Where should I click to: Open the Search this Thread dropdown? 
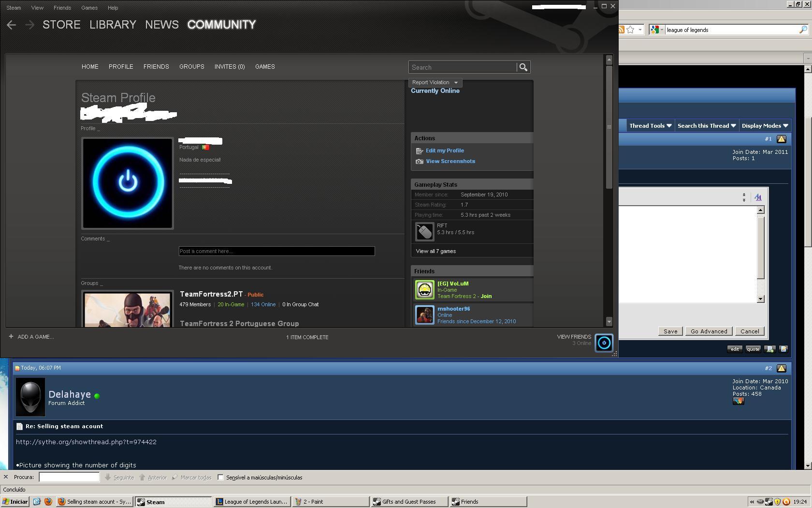706,126
